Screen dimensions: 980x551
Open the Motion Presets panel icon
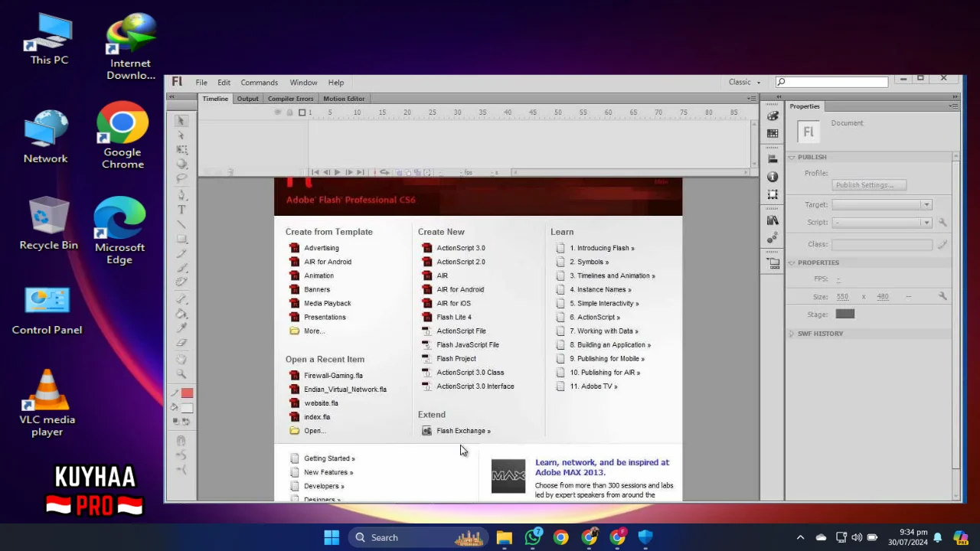point(773,238)
